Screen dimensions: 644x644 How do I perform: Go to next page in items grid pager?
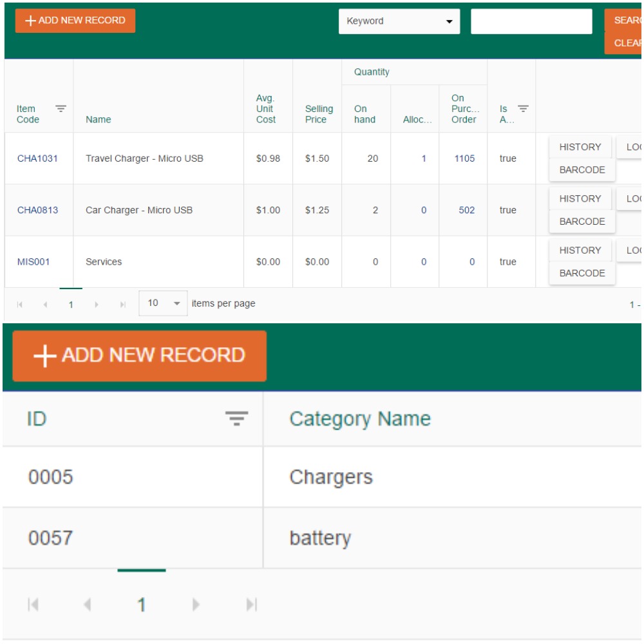[97, 305]
